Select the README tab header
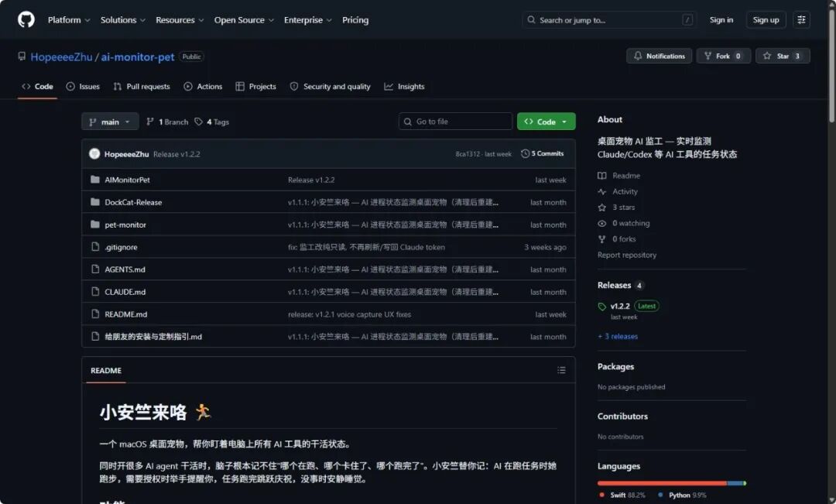Screen dimensions: 836x504 tap(105, 371)
